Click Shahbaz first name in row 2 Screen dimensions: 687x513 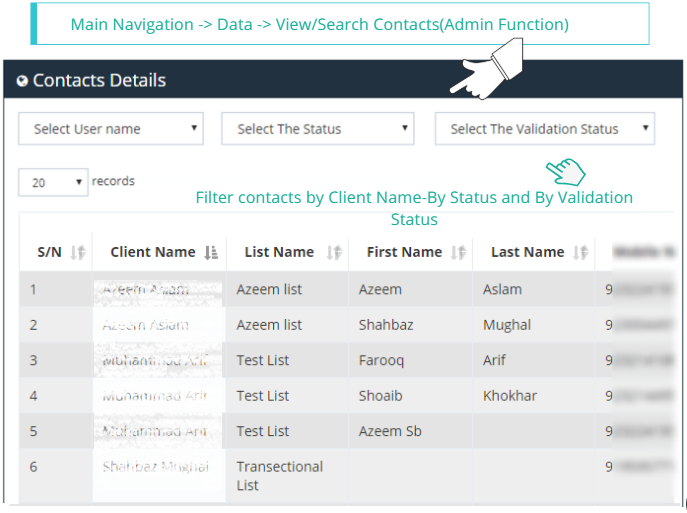(x=386, y=325)
